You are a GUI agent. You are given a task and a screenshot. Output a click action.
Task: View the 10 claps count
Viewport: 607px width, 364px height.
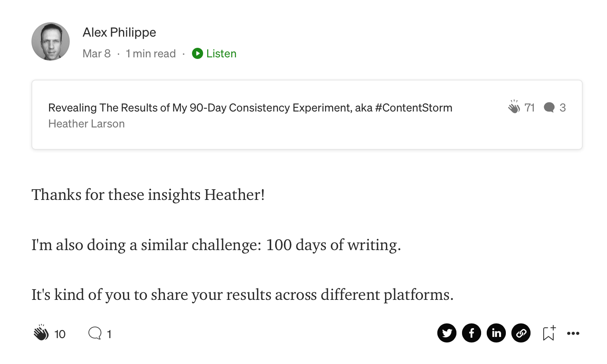[x=60, y=334]
